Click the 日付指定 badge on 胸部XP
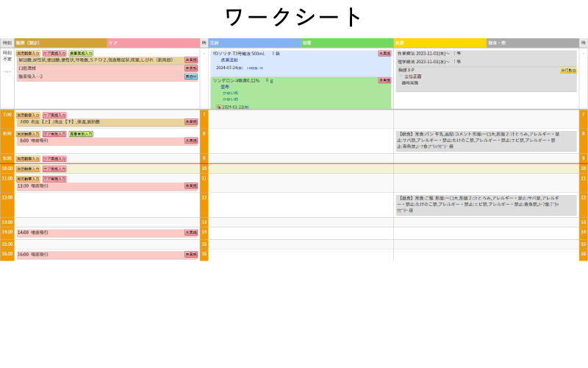Image resolution: width=588 pixels, height=368 pixels. pyautogui.click(x=568, y=71)
